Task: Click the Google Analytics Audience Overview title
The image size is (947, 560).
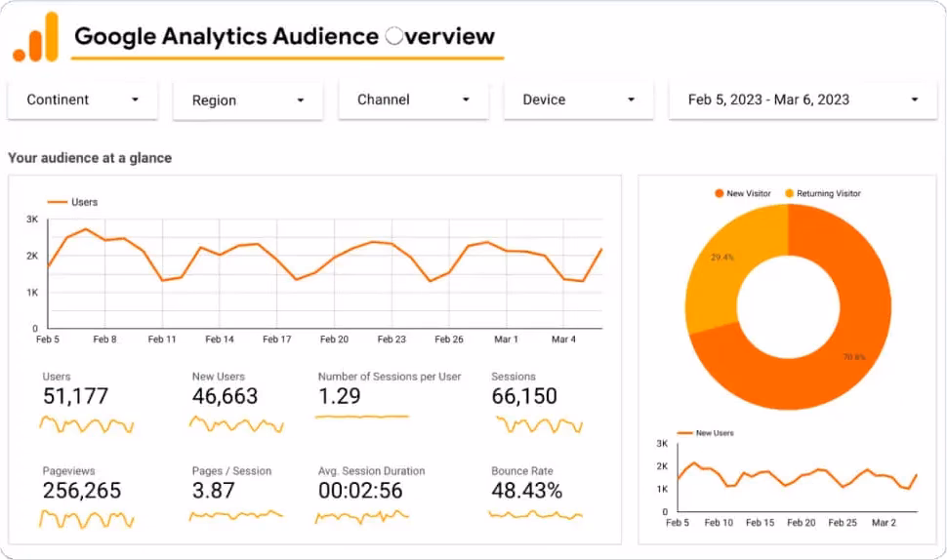Action: [x=284, y=37]
